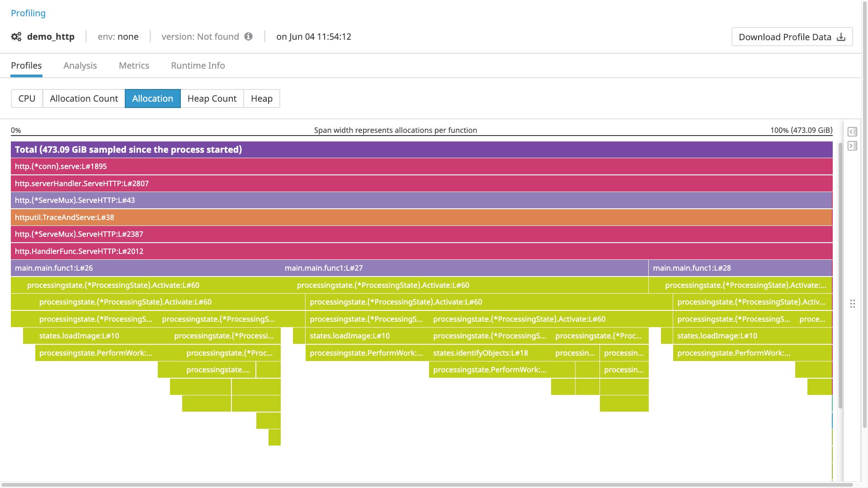The width and height of the screenshot is (868, 488).
Task: Open the Analysis tab
Action: point(80,66)
